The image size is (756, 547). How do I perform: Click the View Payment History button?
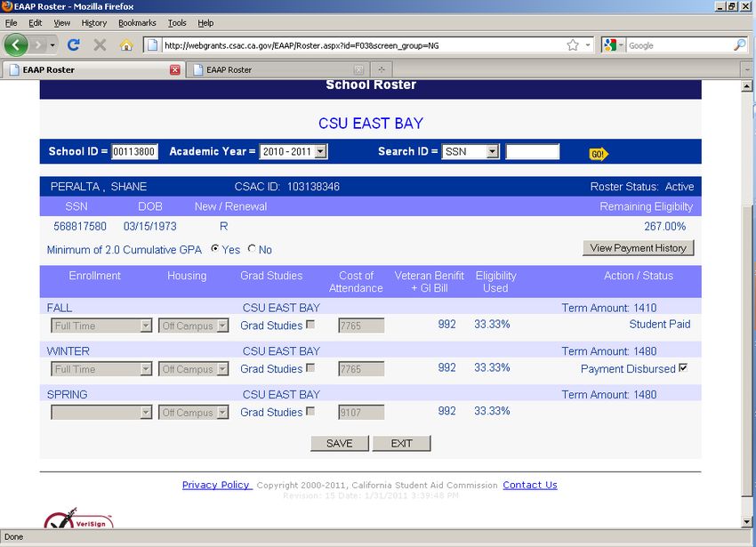(x=638, y=248)
